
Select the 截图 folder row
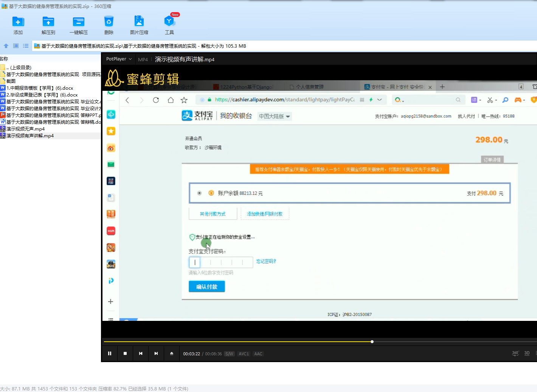(8, 81)
